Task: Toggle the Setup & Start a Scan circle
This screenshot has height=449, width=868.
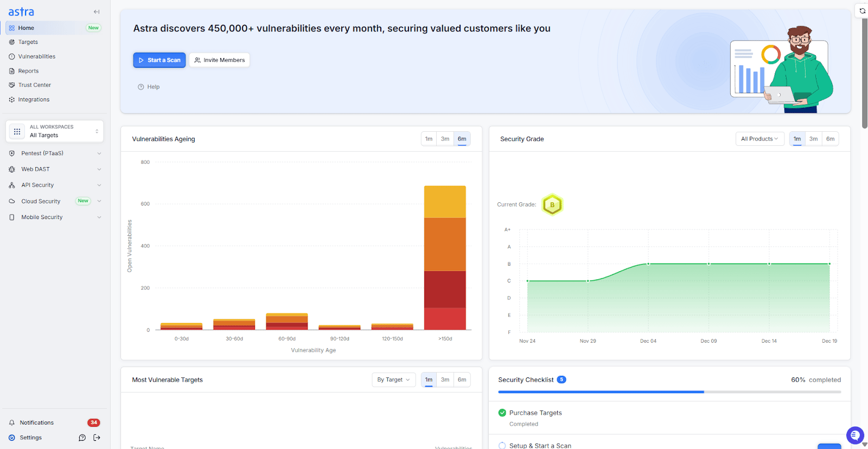Action: (x=502, y=446)
